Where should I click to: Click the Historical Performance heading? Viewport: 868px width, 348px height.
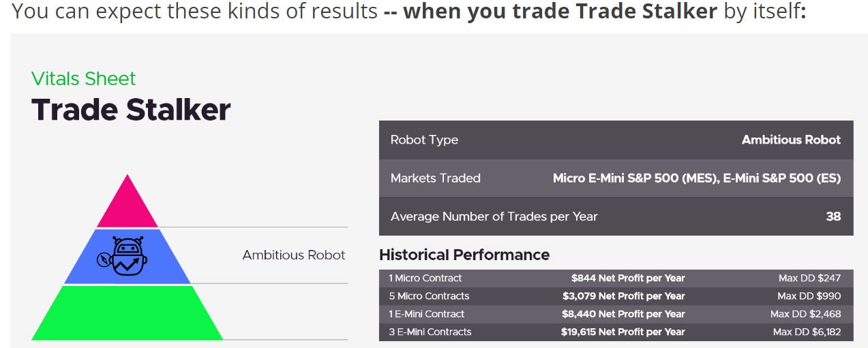(464, 255)
